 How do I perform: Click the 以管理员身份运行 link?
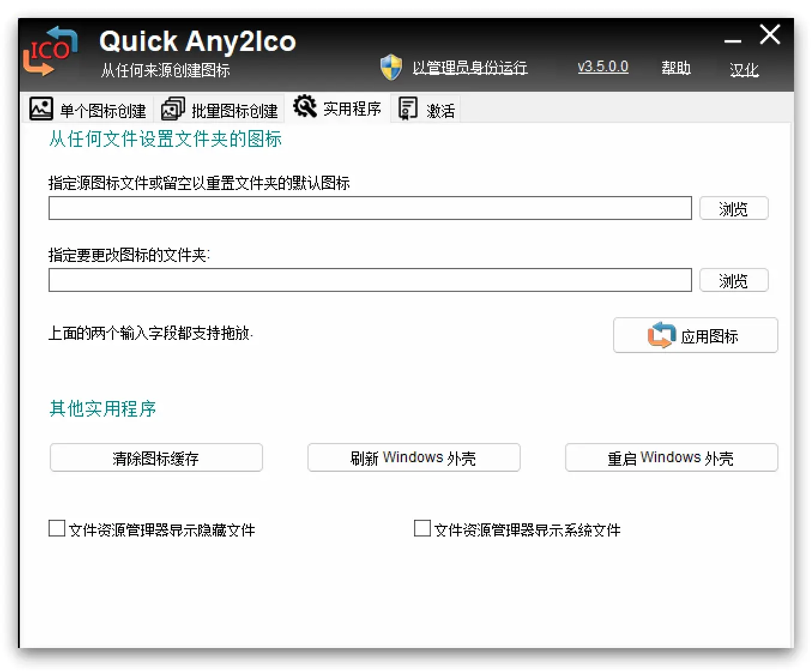point(470,67)
